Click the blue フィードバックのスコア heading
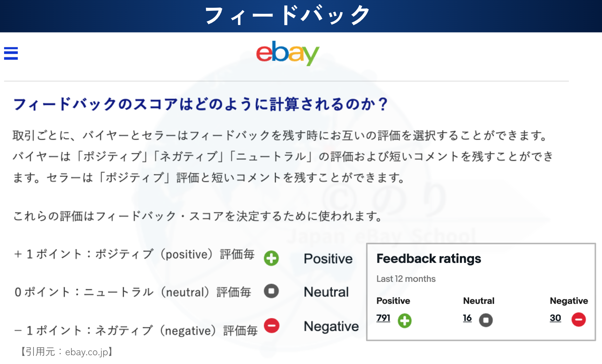This screenshot has width=602, height=364. pos(200,104)
